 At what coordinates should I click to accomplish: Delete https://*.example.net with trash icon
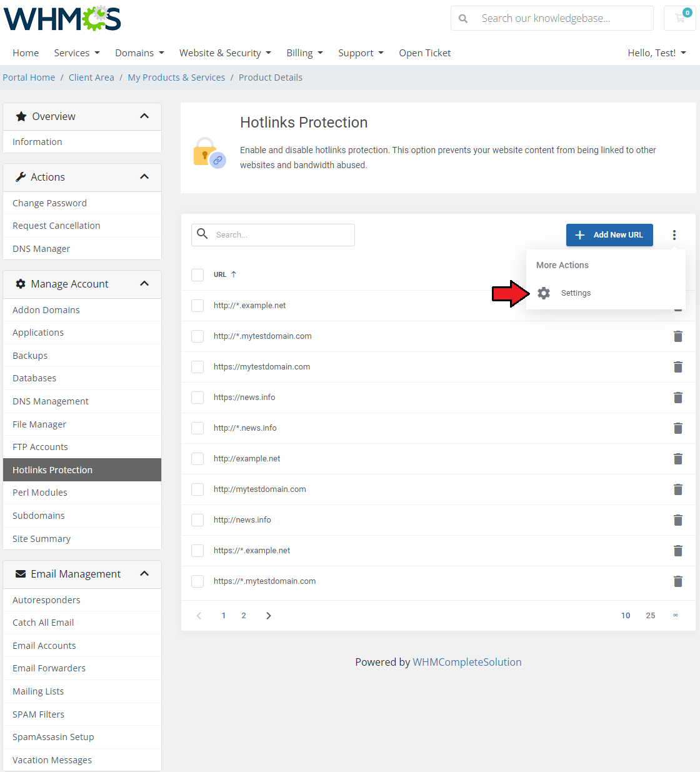point(678,551)
